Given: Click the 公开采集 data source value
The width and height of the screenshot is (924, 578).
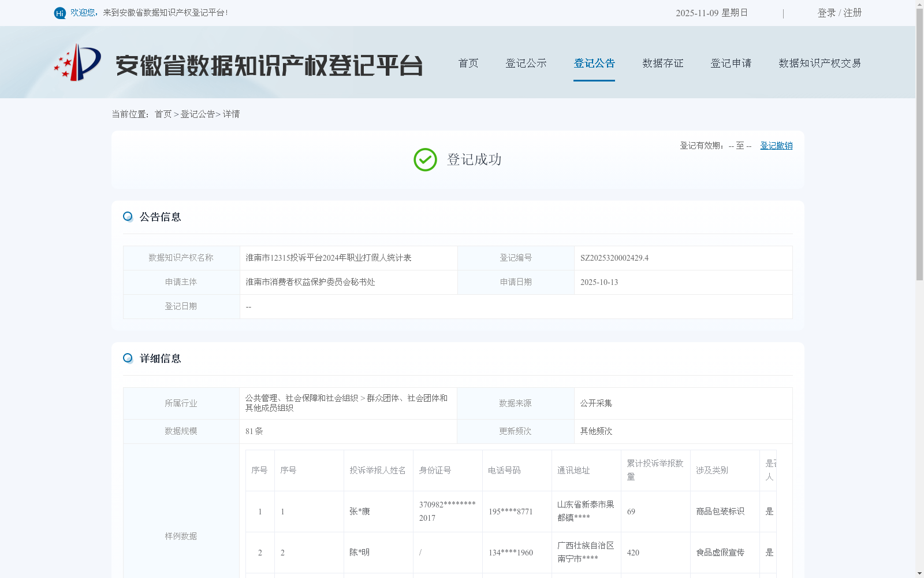Looking at the screenshot, I should 596,403.
